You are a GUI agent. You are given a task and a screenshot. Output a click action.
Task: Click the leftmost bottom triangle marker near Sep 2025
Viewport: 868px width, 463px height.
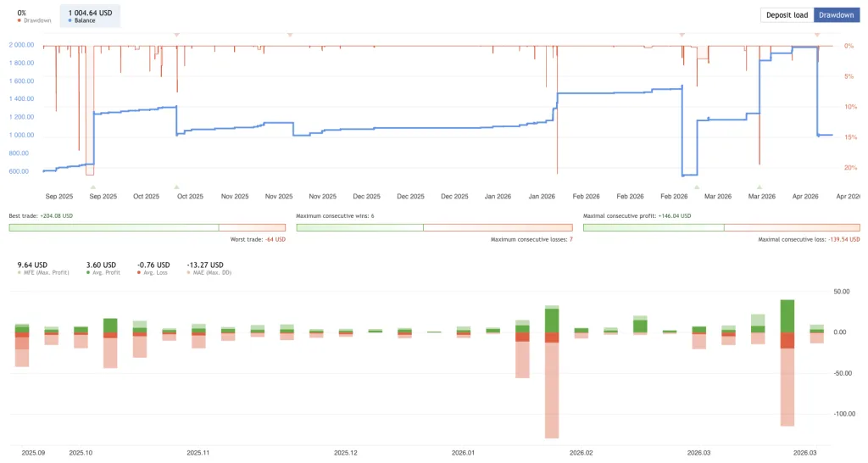92,187
